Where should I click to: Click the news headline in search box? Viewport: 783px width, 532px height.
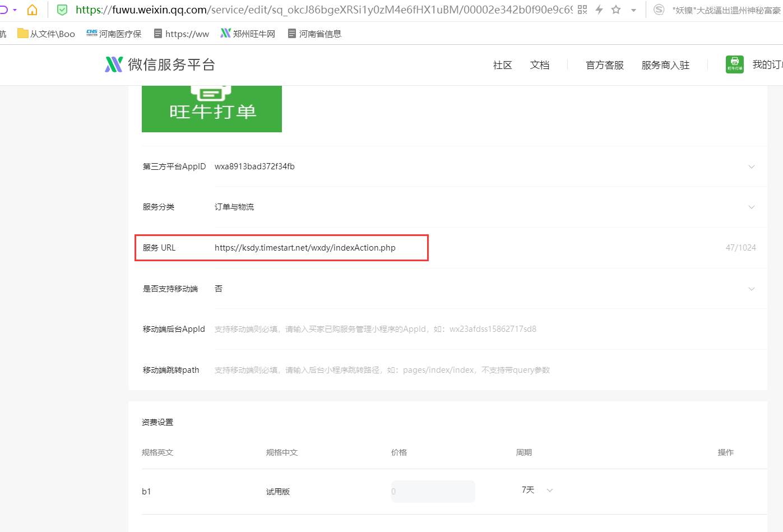point(726,10)
